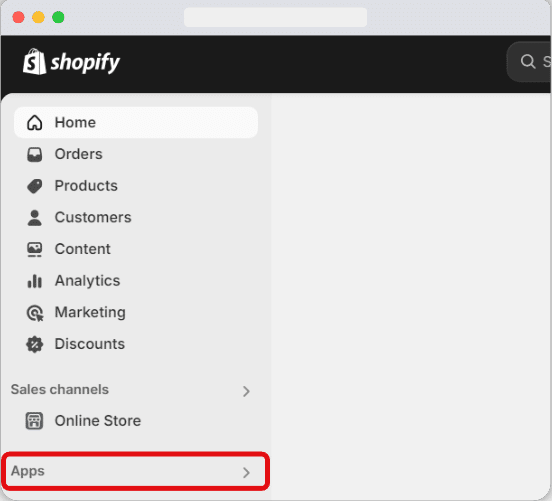Screen dimensions: 552x501
Task: Close the window with red button
Action: pyautogui.click(x=18, y=17)
